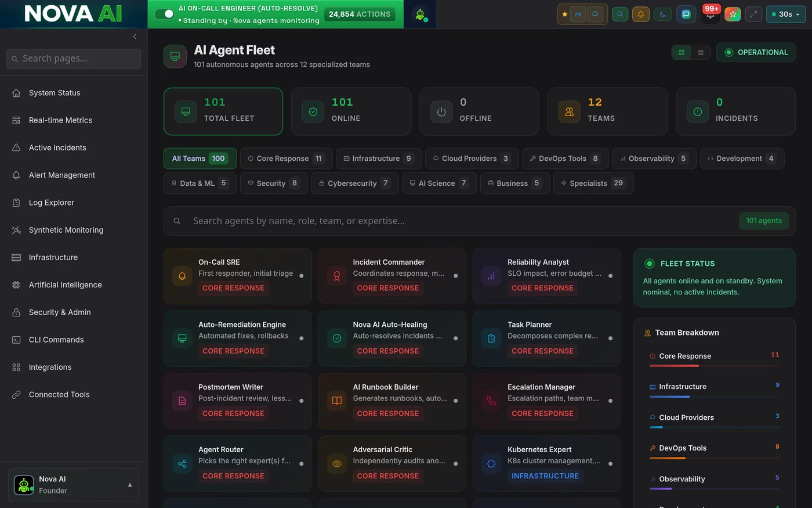Click the Escalation Manager phone icon
The height and width of the screenshot is (508, 812).
click(x=491, y=401)
